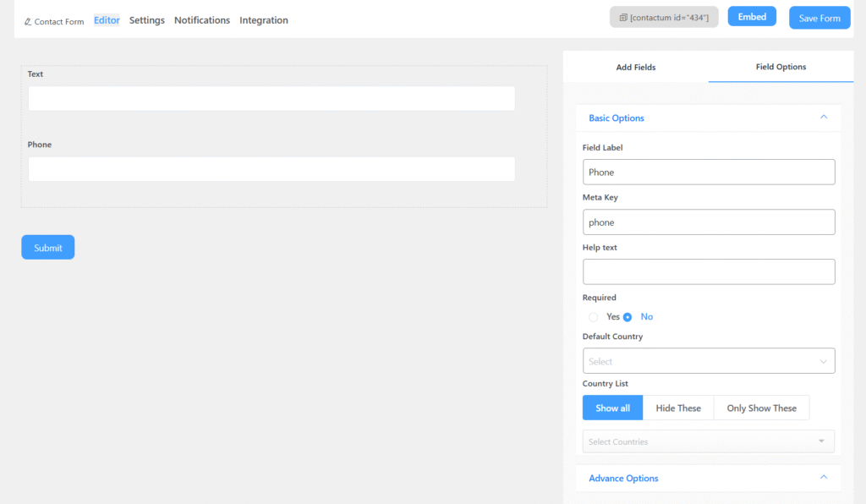The image size is (866, 504).
Task: Collapse Advance Options using chevron icon
Action: point(824,478)
